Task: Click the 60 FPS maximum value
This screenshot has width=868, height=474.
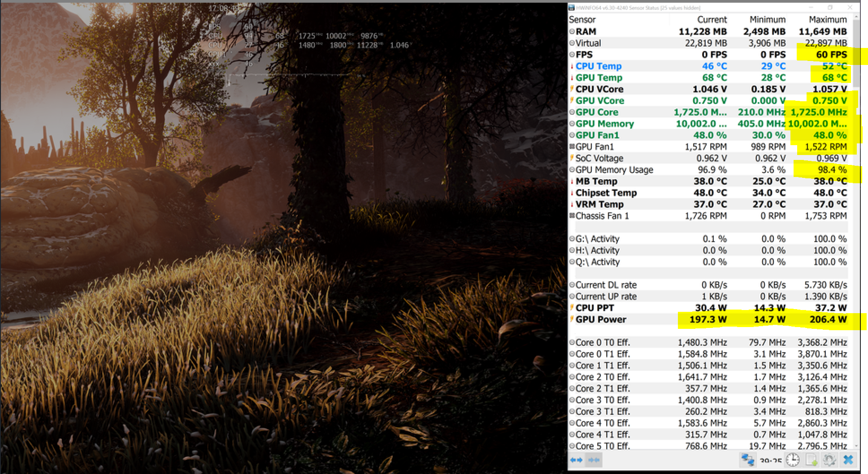Action: click(x=832, y=55)
